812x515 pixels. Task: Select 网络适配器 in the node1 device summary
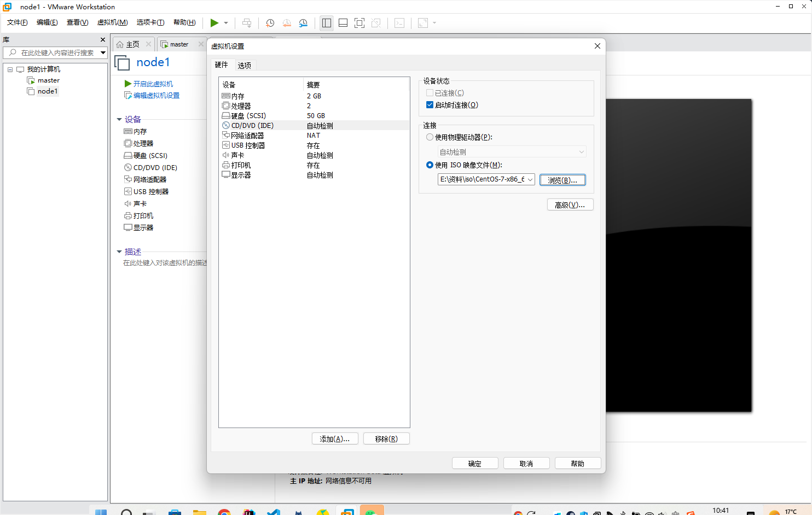tap(145, 180)
